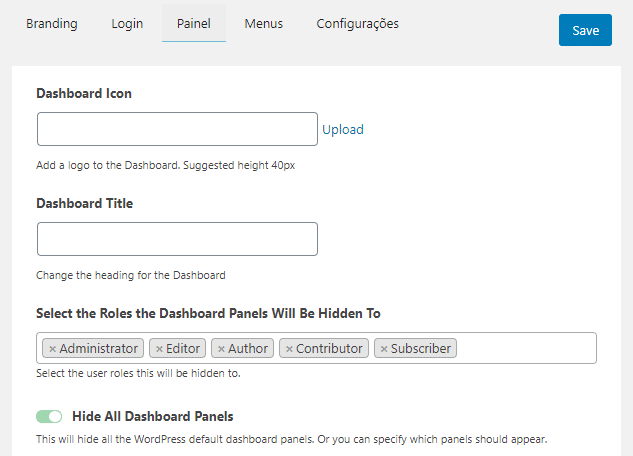Remove the Editor role tag
This screenshot has width=633, height=456.
point(158,349)
